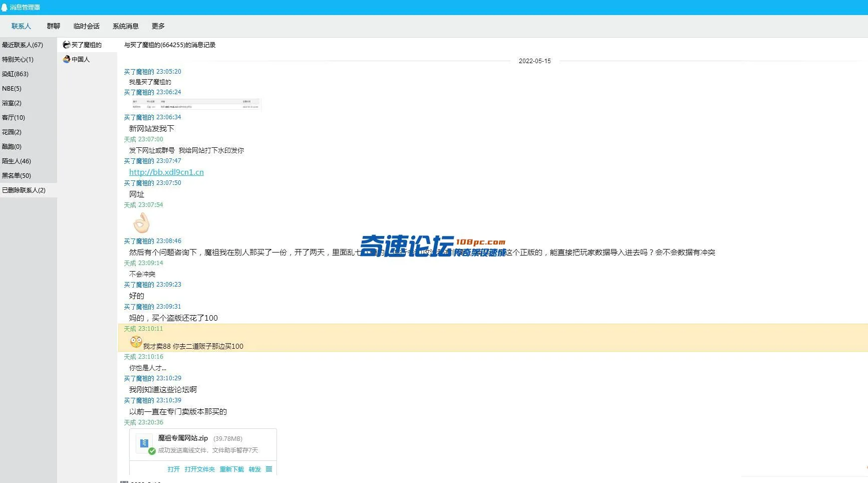Switch to the 群聊 tab
The height and width of the screenshot is (483, 868).
click(53, 26)
